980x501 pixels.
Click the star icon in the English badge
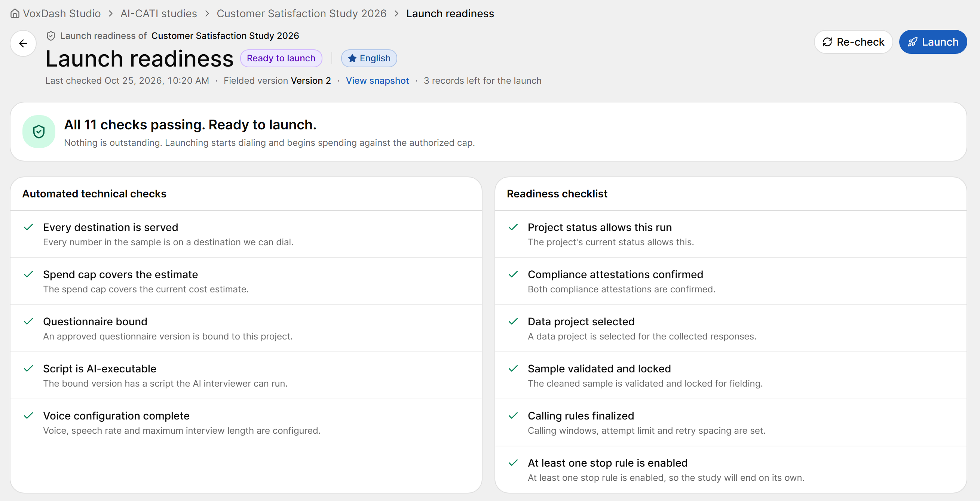pos(352,58)
